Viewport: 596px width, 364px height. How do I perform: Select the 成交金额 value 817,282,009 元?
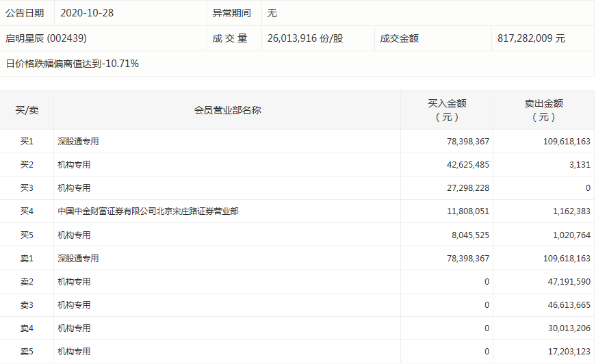coord(531,38)
